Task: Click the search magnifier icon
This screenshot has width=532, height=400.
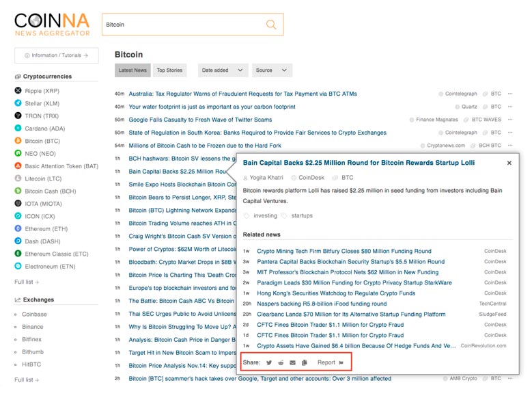Action: pos(270,25)
